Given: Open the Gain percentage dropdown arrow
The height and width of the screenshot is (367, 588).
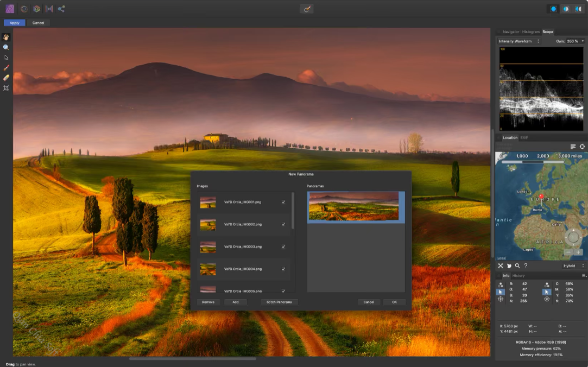Looking at the screenshot, I should coord(583,41).
